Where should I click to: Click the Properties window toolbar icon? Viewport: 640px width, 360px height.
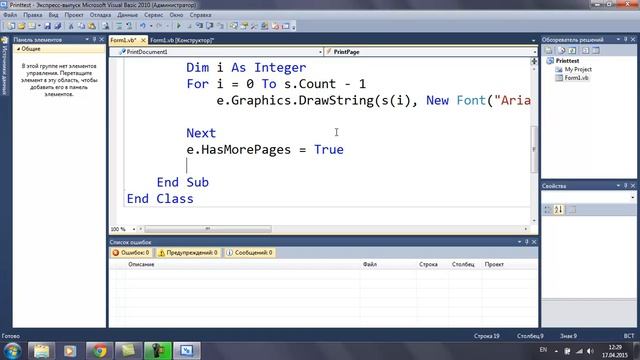244,26
